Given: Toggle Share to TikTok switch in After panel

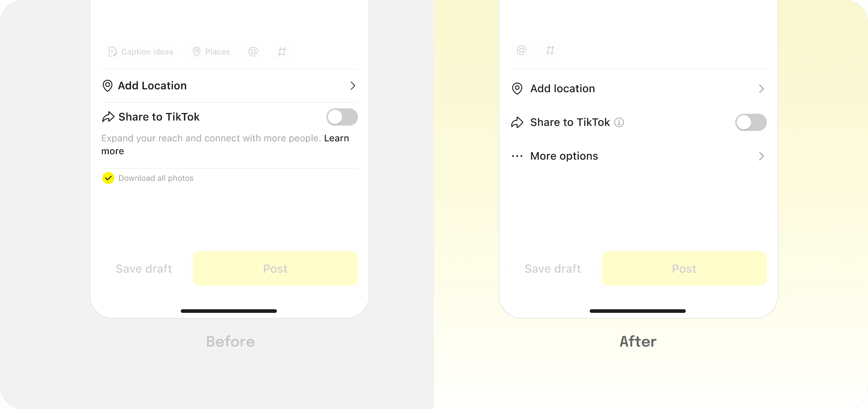Looking at the screenshot, I should pyautogui.click(x=751, y=122).
